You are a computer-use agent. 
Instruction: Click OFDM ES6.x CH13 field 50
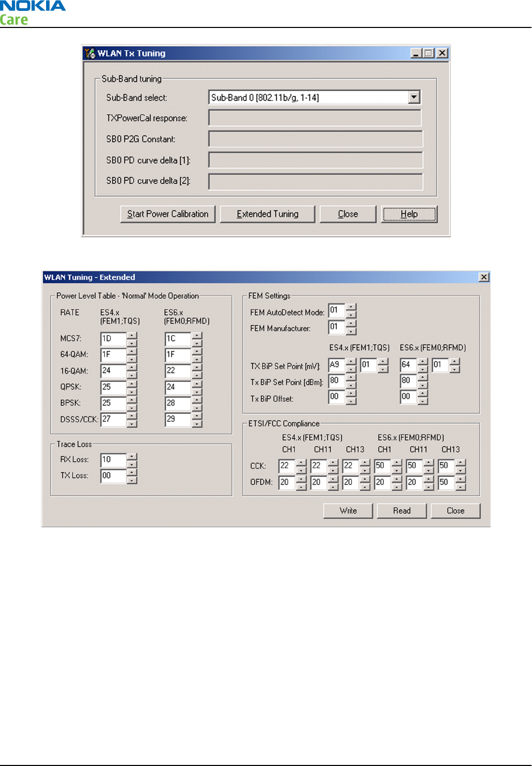(x=447, y=483)
